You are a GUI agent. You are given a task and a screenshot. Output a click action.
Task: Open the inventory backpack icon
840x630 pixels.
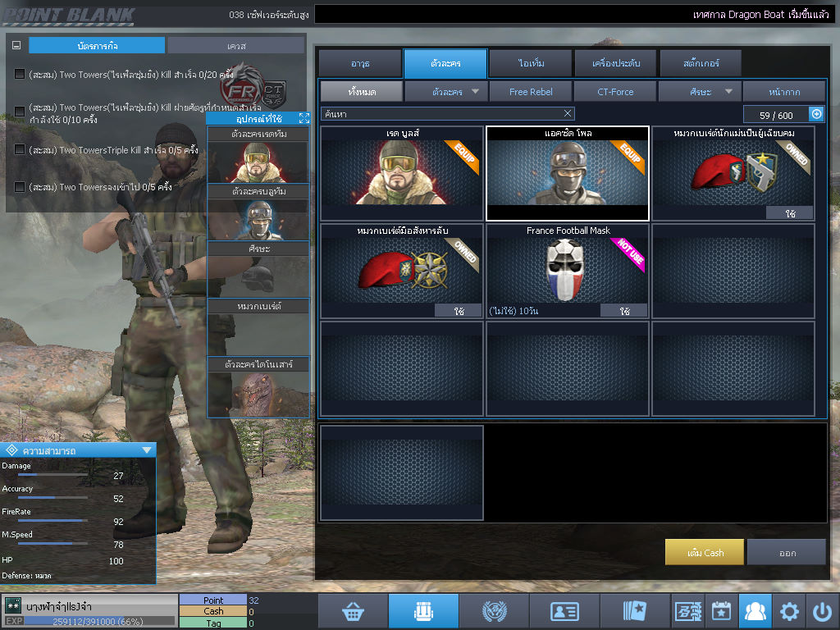click(423, 611)
